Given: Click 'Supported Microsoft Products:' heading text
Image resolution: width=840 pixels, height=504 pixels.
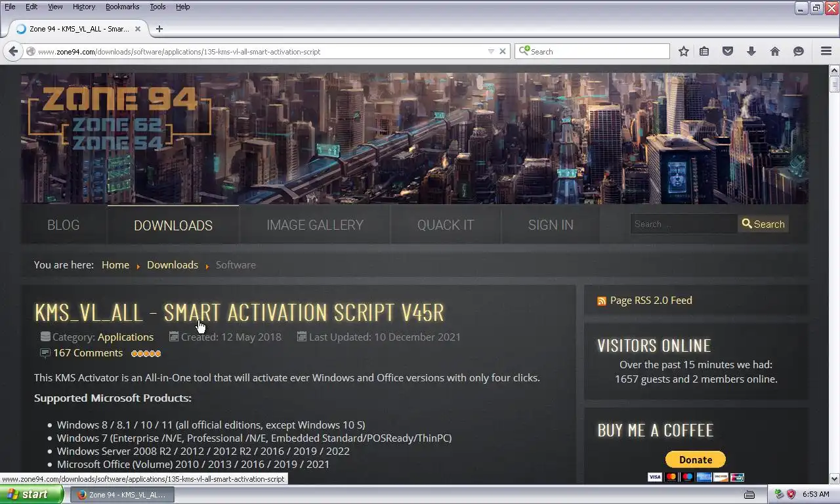Looking at the screenshot, I should [x=113, y=398].
